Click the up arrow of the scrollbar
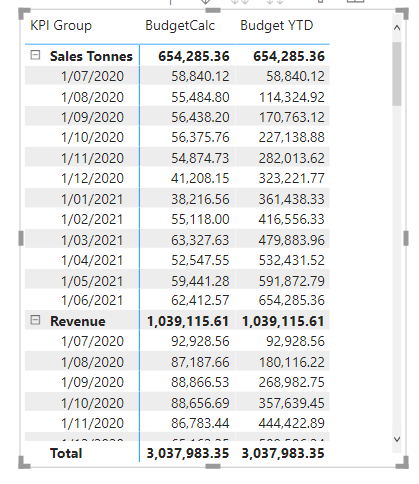The height and width of the screenshot is (484, 419). [397, 28]
